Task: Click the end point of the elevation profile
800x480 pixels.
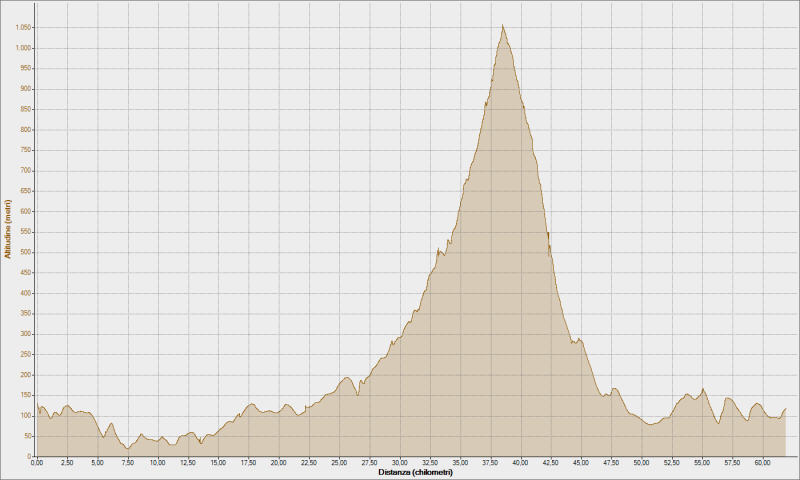Action: [786, 408]
